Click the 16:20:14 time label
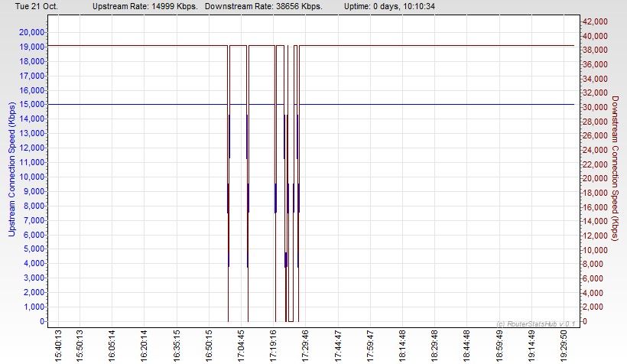Viewport: 627px width, 364px height. 144,346
